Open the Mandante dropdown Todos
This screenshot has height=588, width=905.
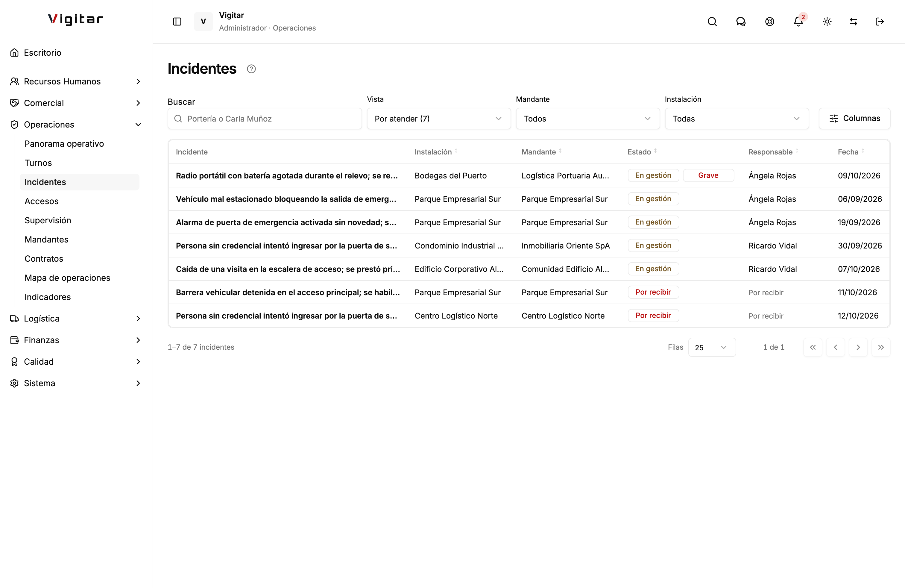(x=587, y=119)
